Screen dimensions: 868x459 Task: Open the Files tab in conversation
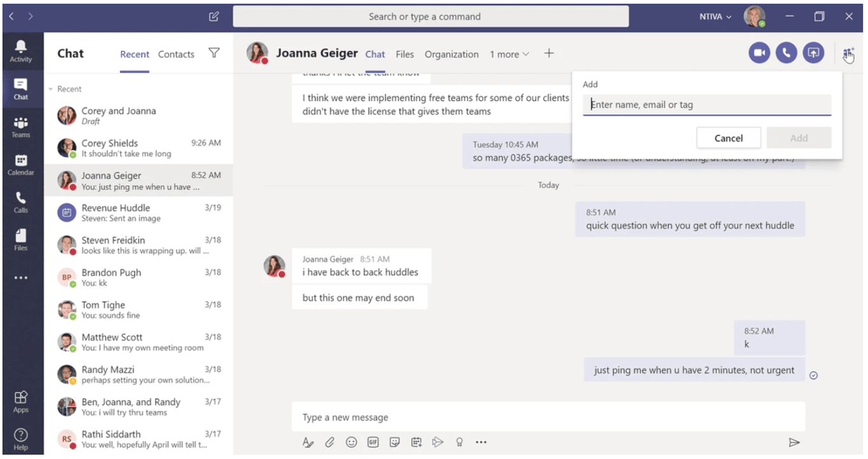click(405, 54)
